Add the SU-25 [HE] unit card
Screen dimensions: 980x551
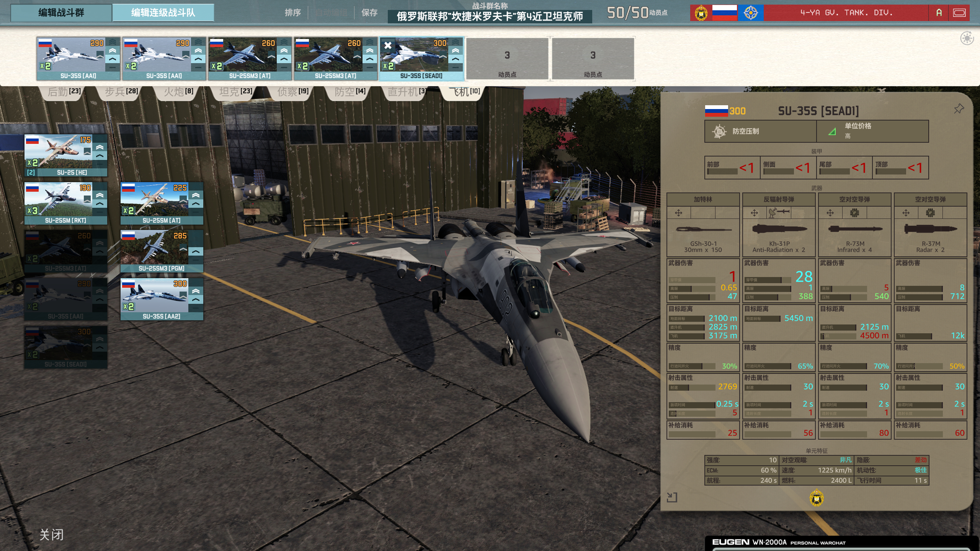[66, 155]
